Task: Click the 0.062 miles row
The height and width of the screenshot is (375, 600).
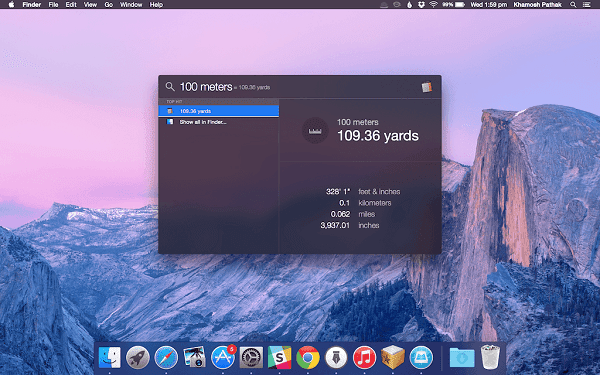Action: coord(353,214)
